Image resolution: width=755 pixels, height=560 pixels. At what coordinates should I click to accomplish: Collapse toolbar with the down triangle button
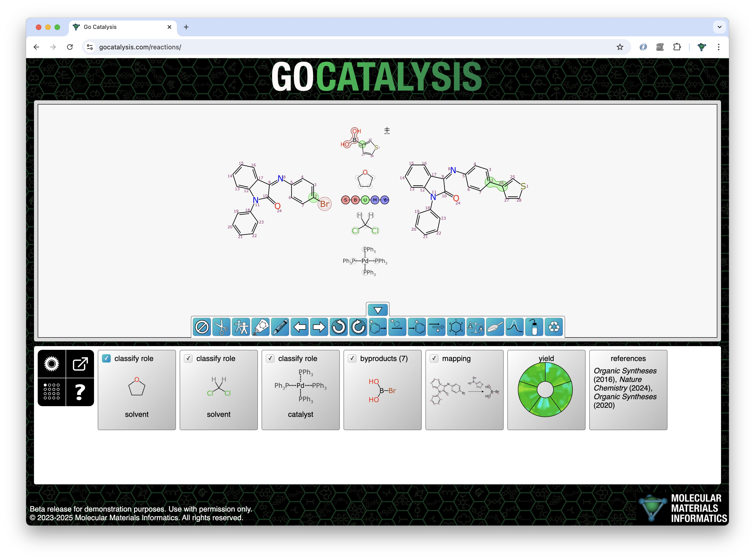377,310
